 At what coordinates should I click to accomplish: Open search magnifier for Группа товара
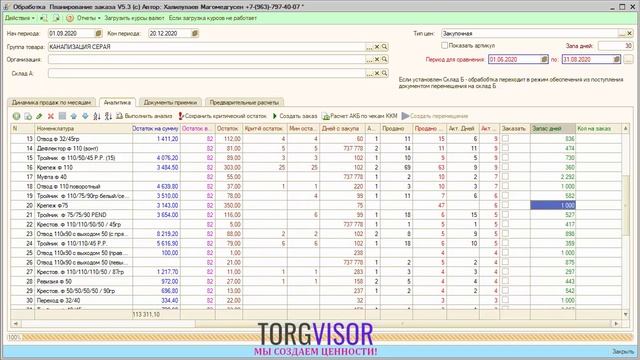click(384, 47)
